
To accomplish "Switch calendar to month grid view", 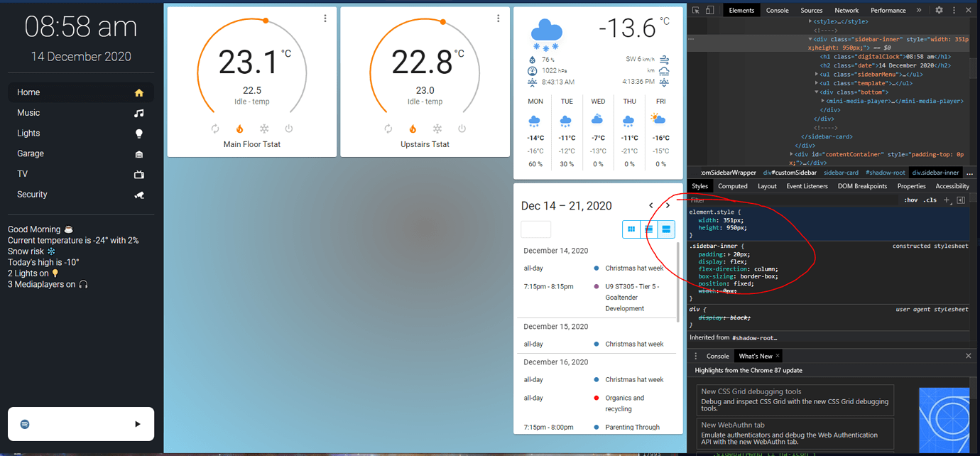I will 631,229.
